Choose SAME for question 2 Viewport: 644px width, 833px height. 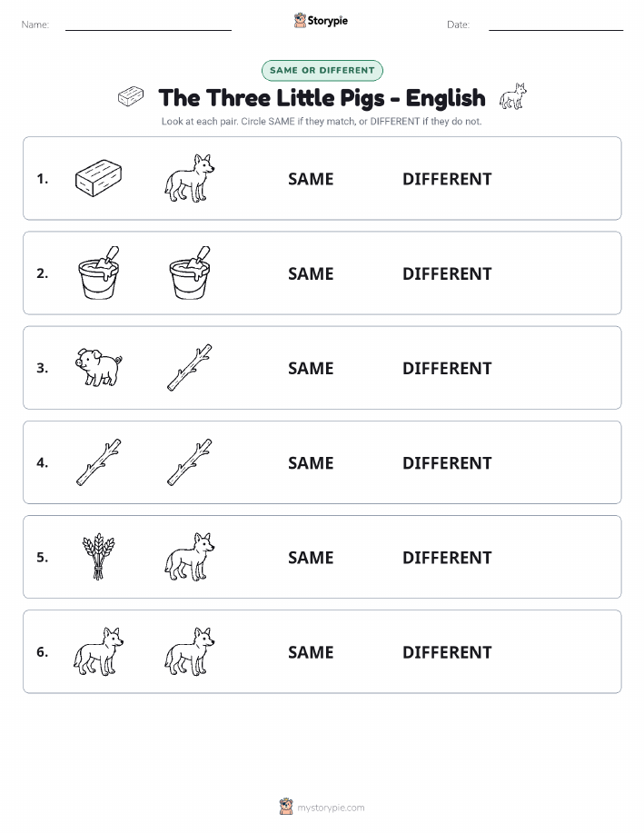(311, 273)
